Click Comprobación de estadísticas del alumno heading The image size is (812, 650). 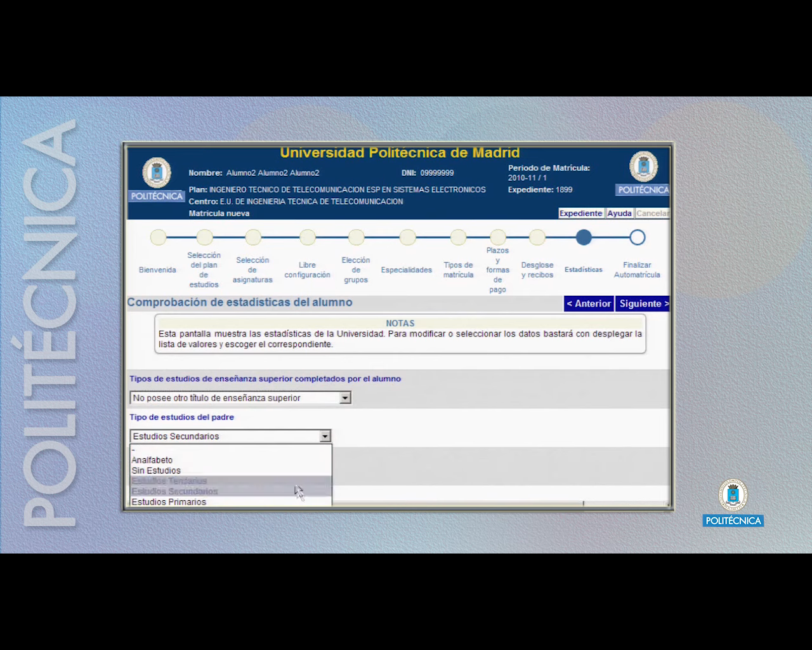[240, 302]
